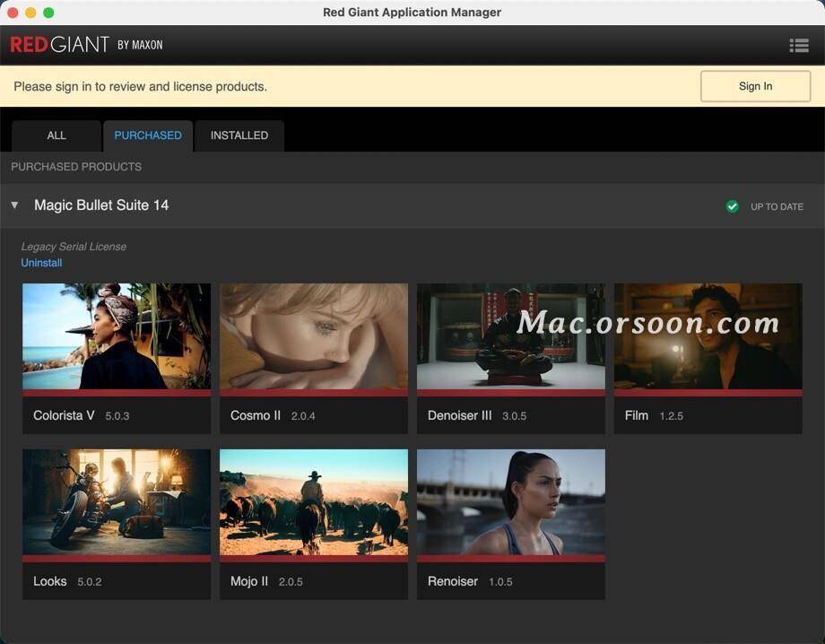Viewport: 825px width, 644px height.
Task: Open the Renoiser product thumbnail
Action: pyautogui.click(x=511, y=502)
